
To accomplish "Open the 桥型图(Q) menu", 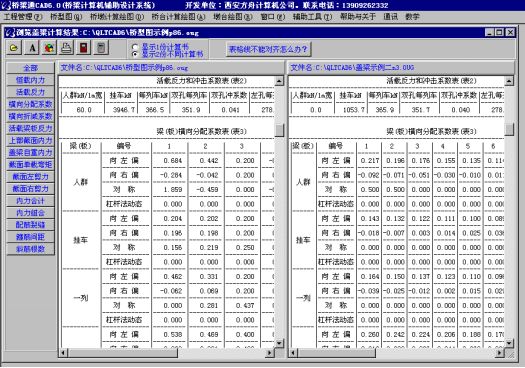I will click(66, 16).
